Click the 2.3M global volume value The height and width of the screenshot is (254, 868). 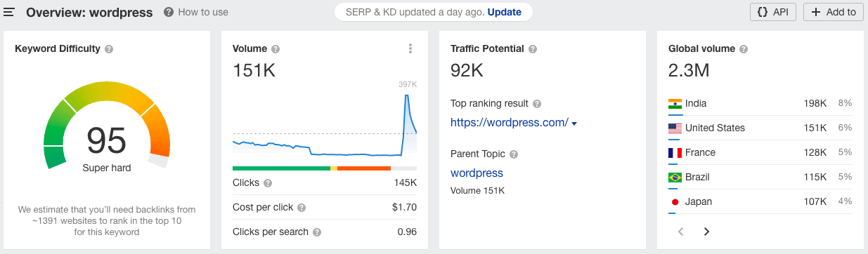pyautogui.click(x=689, y=70)
